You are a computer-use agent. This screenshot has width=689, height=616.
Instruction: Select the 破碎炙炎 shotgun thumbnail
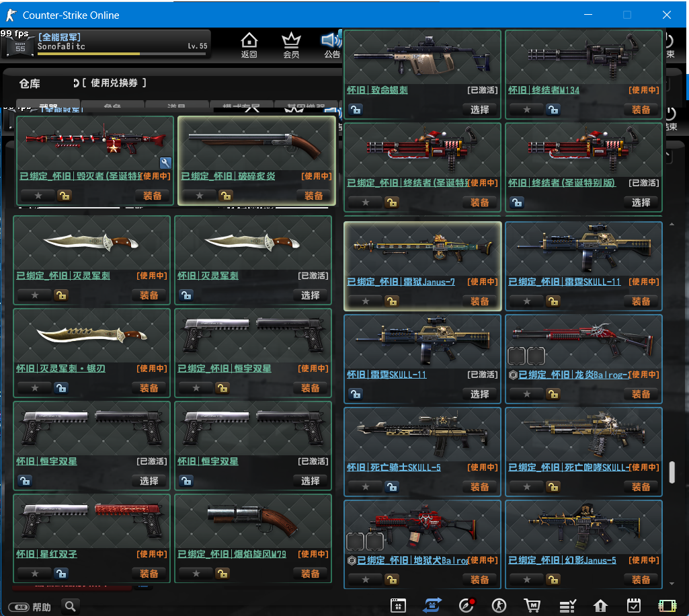[x=257, y=144]
